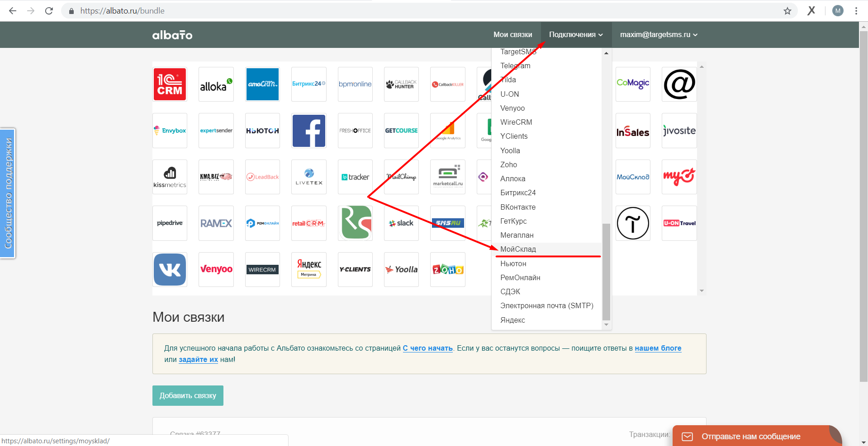Open the amoCRM integration tile
The image size is (868, 446).
262,85
